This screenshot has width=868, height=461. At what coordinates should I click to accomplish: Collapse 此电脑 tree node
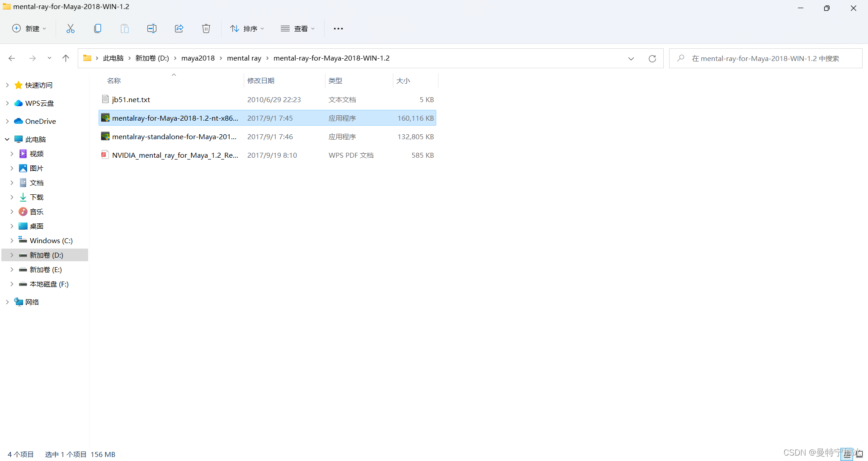7,139
